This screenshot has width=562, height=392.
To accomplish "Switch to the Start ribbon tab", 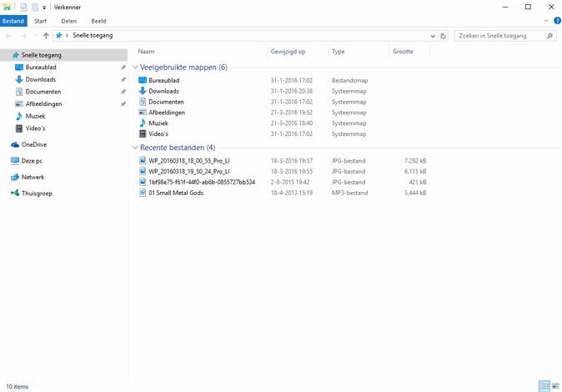I will click(41, 21).
